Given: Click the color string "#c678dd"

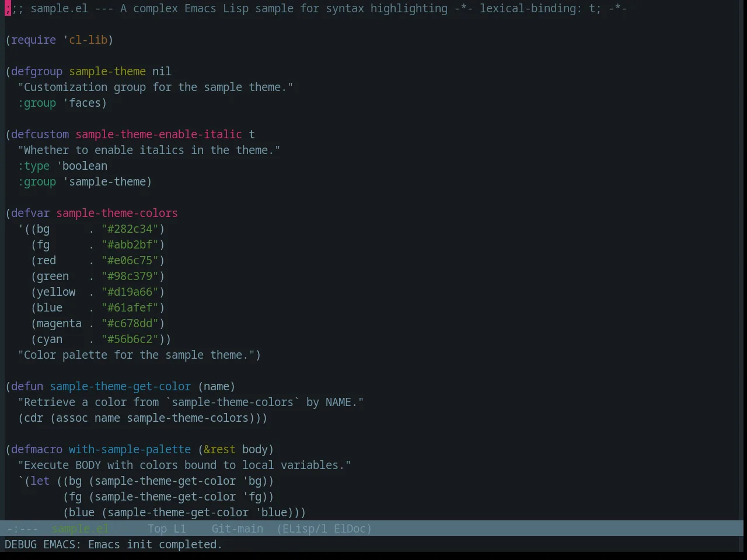Looking at the screenshot, I should coord(130,323).
